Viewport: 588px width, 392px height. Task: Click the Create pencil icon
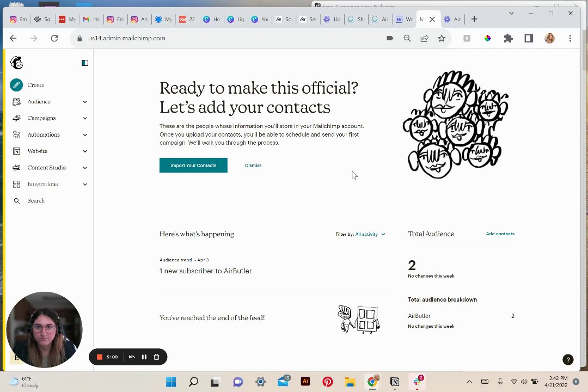(x=16, y=85)
